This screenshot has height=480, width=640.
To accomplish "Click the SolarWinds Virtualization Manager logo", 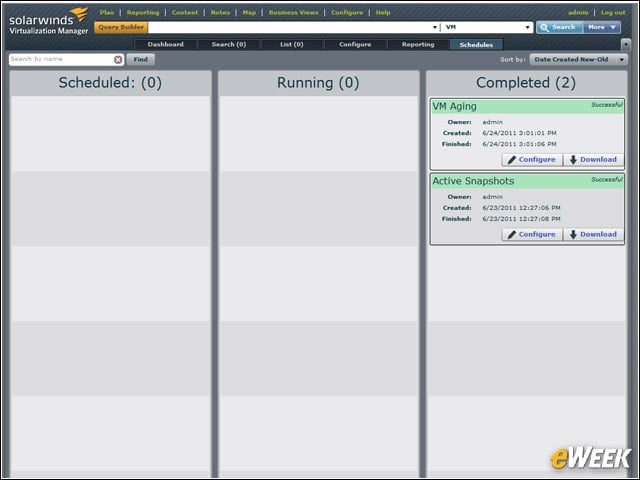I will pos(49,21).
